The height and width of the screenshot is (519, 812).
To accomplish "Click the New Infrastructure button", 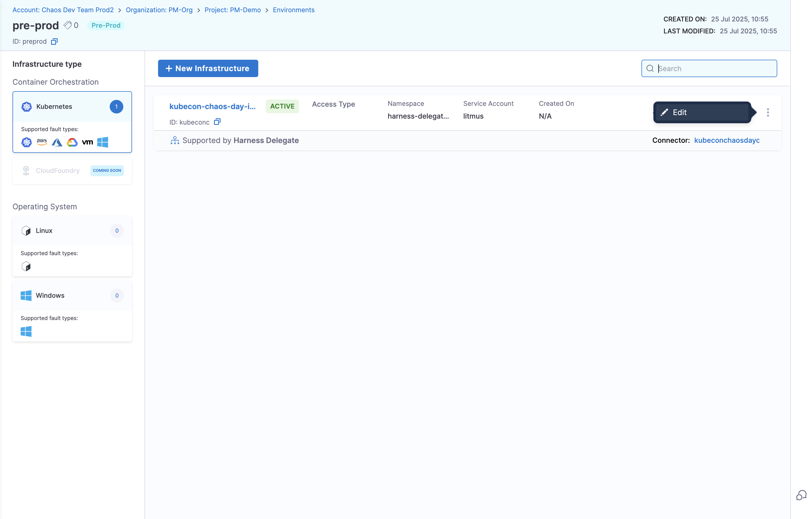I will click(208, 68).
